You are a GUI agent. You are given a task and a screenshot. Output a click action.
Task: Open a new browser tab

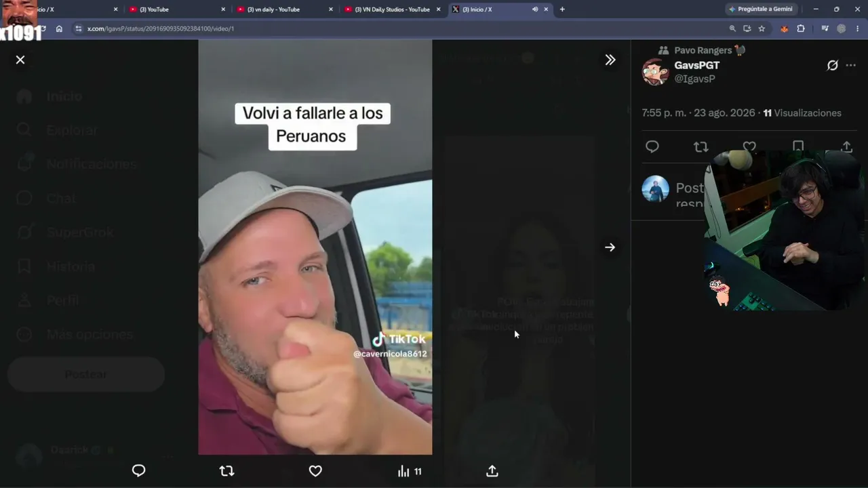click(x=562, y=9)
